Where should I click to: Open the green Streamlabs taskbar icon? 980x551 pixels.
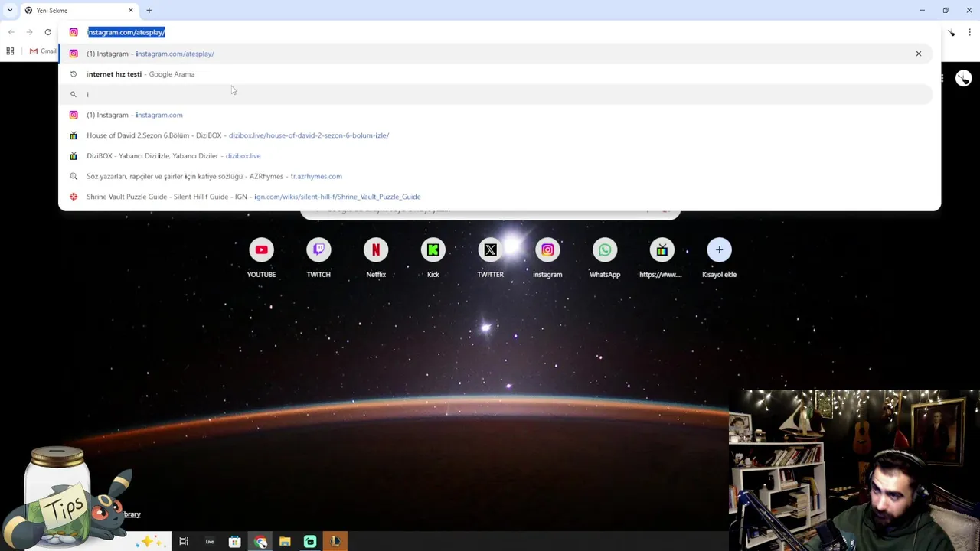310,542
